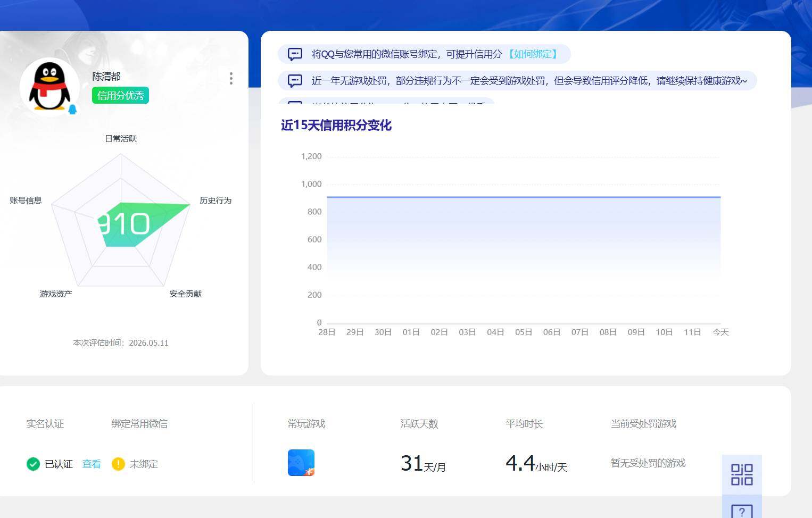Click the 平均时长 heading
The image size is (812, 518).
pos(524,423)
